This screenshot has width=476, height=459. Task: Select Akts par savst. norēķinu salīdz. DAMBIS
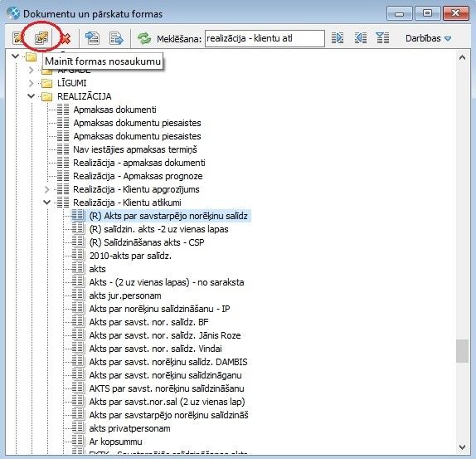[x=168, y=362]
